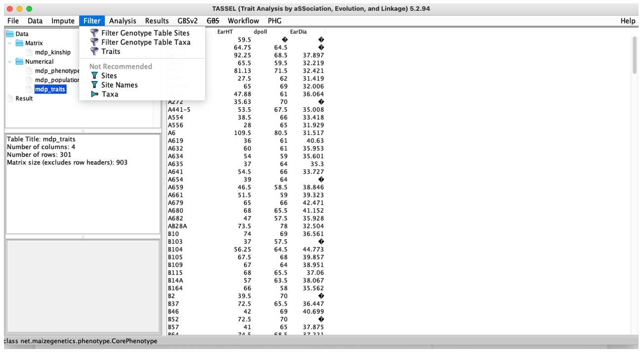644x352 pixels.
Task: Click the mdp_phenotype document icon
Action: click(29, 71)
